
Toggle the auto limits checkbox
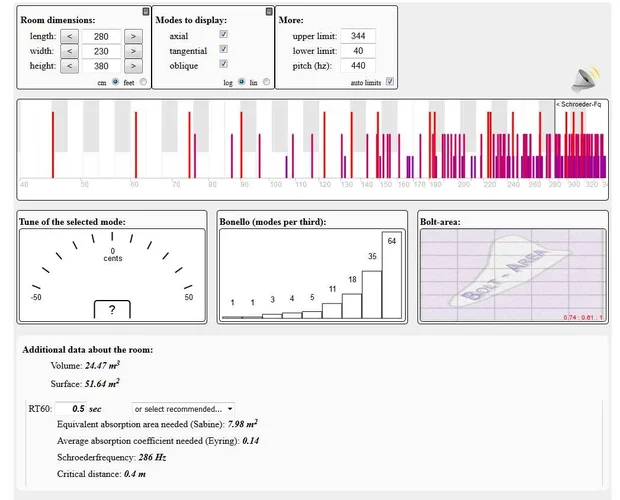point(390,81)
